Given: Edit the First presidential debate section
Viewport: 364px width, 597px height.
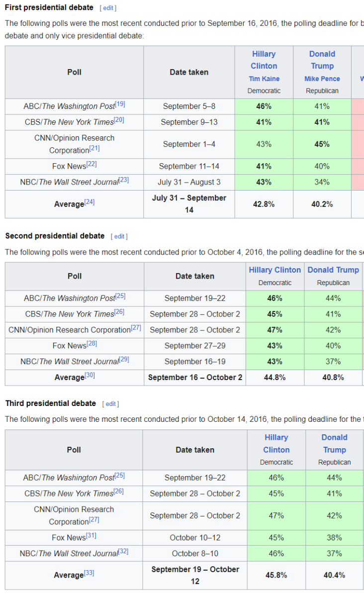Looking at the screenshot, I should [108, 8].
